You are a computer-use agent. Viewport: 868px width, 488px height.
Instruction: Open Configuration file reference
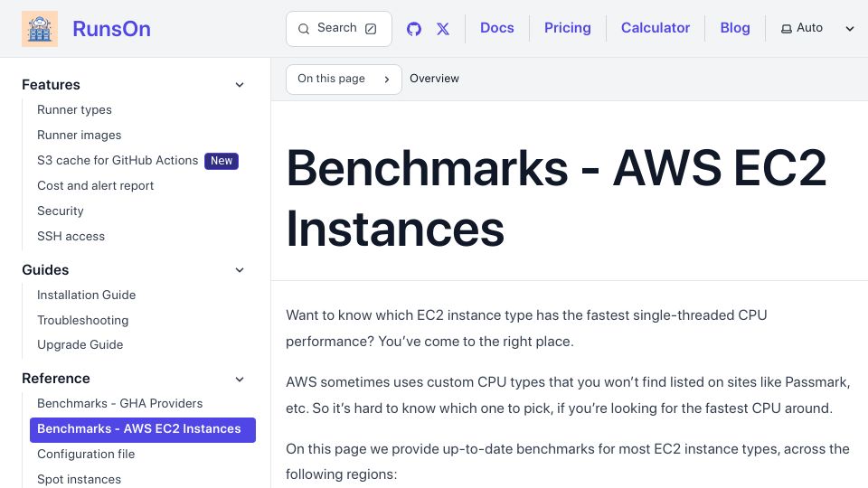coord(86,455)
